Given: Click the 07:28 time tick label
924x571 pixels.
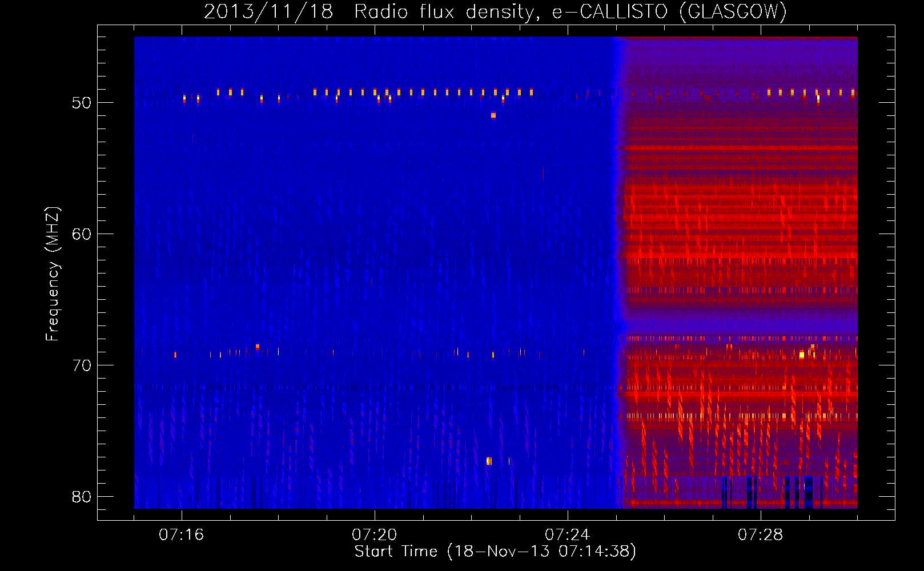Looking at the screenshot, I should point(761,535).
